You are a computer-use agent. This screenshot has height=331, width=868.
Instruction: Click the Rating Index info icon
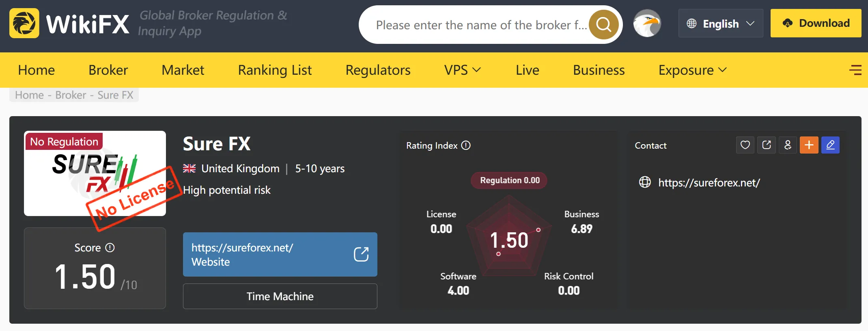(466, 145)
